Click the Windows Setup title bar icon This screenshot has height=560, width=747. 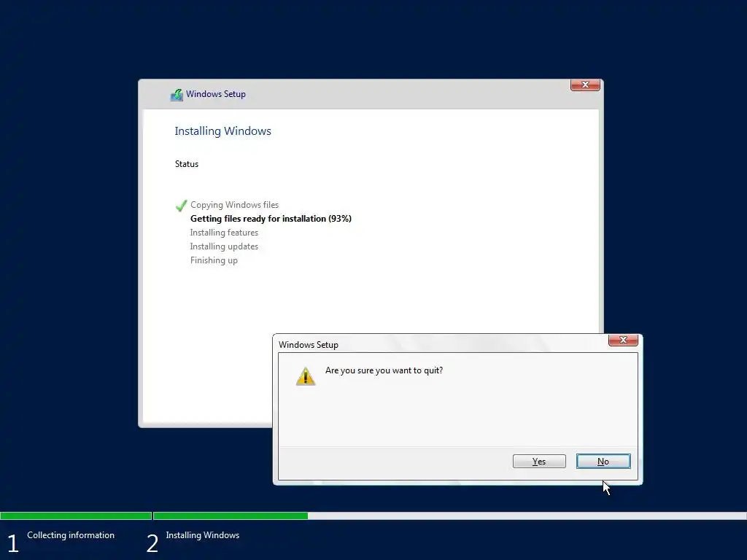pos(177,95)
